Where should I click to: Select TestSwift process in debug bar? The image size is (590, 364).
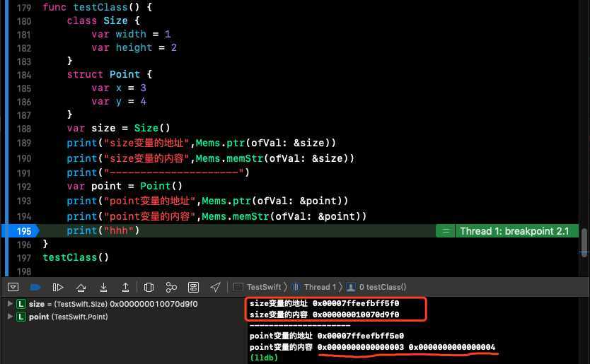pos(258,287)
